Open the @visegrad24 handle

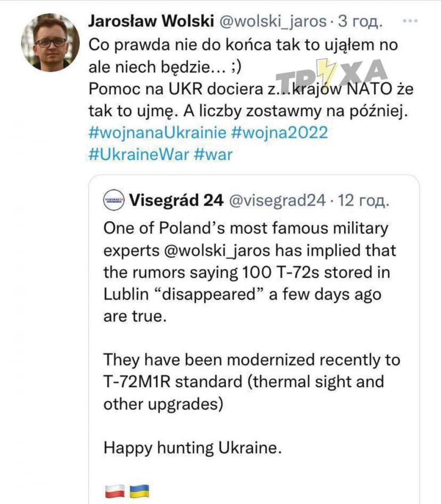point(277,200)
